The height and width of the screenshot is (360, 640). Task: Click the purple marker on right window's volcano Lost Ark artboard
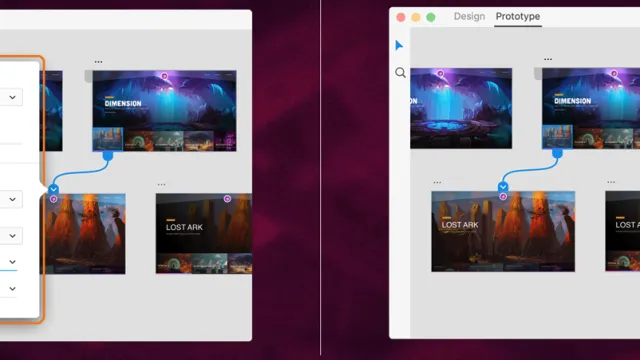point(503,197)
